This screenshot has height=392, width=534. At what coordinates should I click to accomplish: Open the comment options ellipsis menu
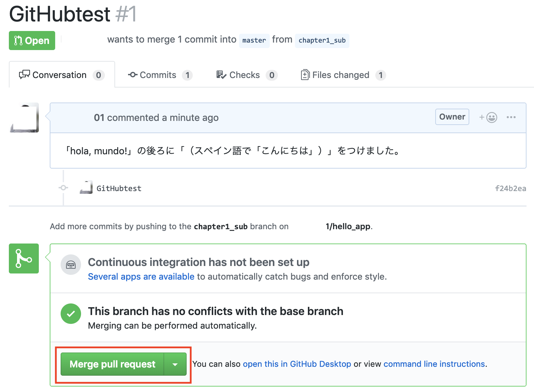[511, 117]
